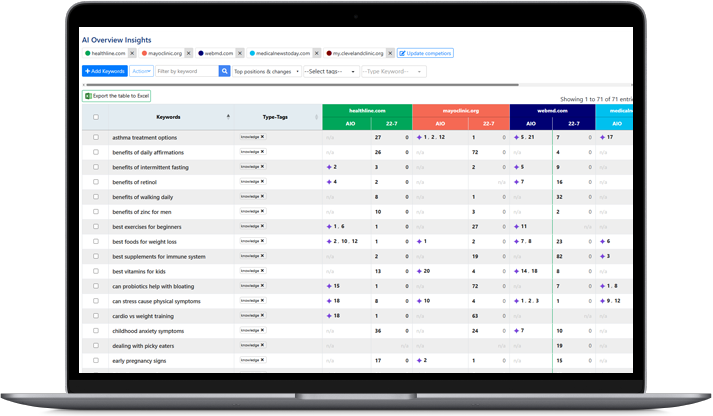Remove knowledge tag from dealing with picky eaters
This screenshot has width=713, height=416.
point(262,345)
